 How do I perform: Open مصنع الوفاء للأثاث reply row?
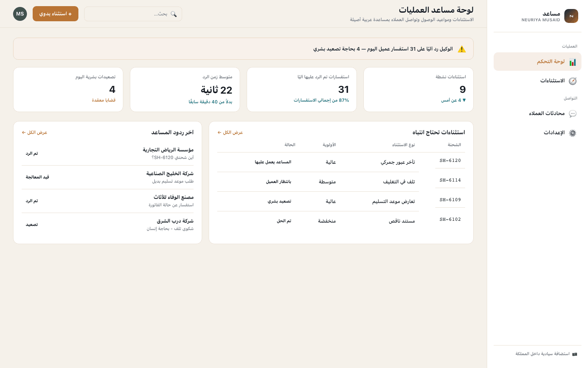108,201
